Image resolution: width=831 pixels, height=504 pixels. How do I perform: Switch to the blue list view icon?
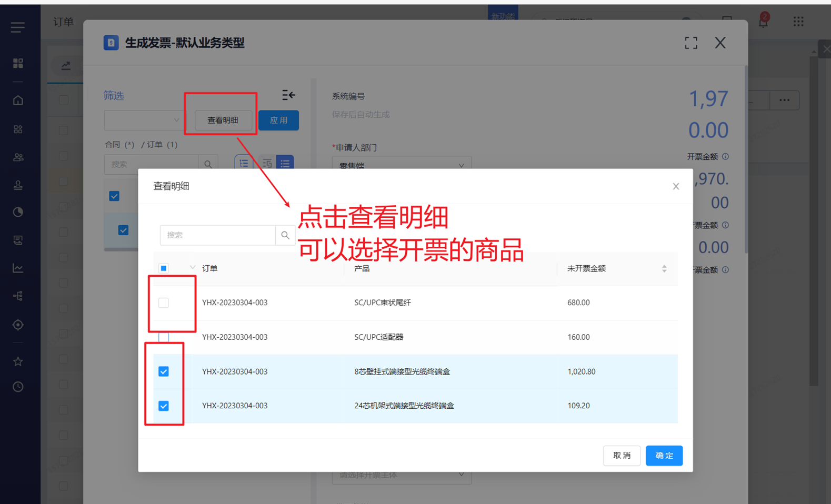click(285, 164)
